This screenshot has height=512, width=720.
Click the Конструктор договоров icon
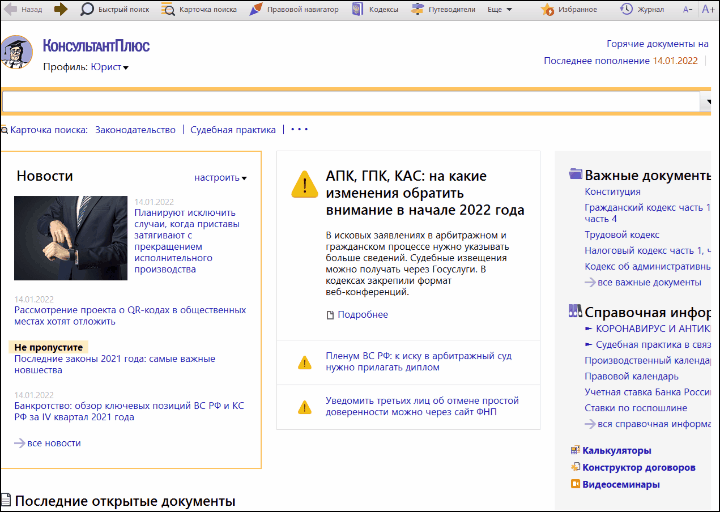coord(575,467)
